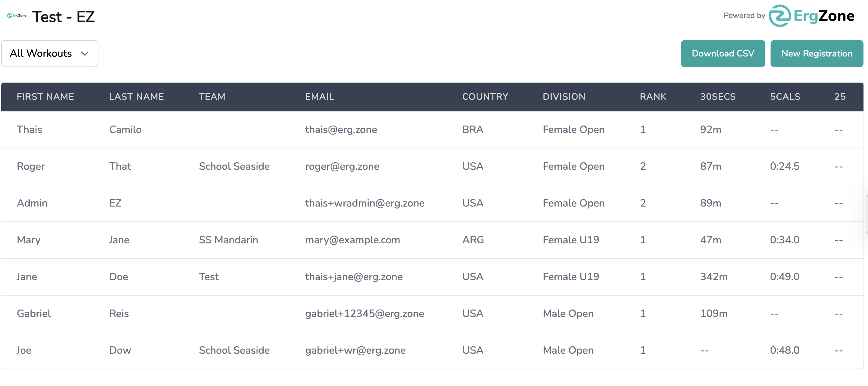Screen dimensions: 868x386
Task: Click the email thais+wradmin@erg.zone
Action: (x=365, y=203)
